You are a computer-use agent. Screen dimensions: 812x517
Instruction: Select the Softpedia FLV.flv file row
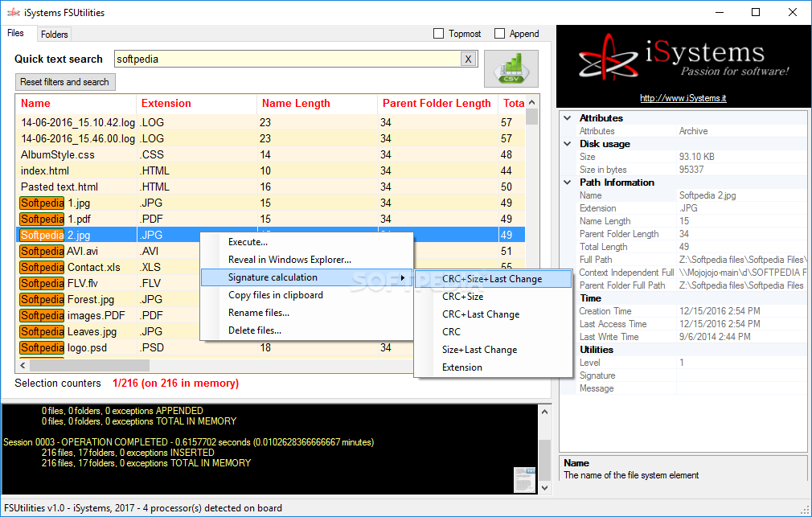(x=109, y=283)
